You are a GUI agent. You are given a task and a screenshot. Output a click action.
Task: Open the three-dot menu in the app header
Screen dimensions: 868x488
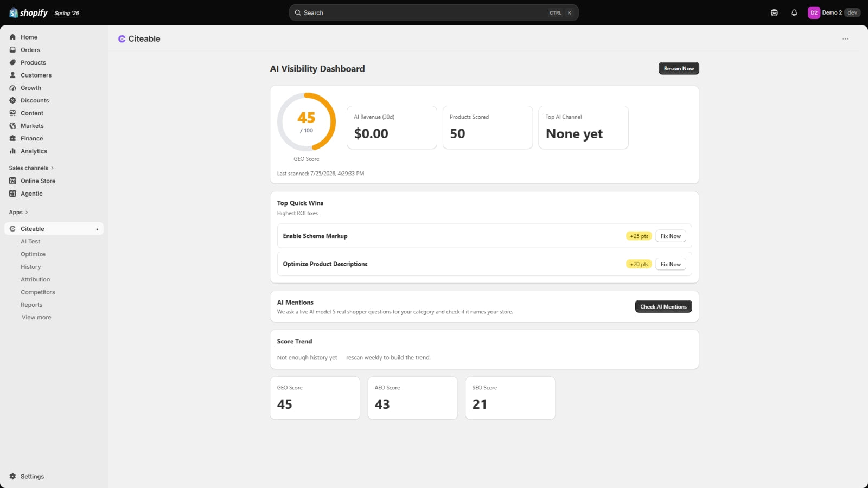(x=845, y=39)
